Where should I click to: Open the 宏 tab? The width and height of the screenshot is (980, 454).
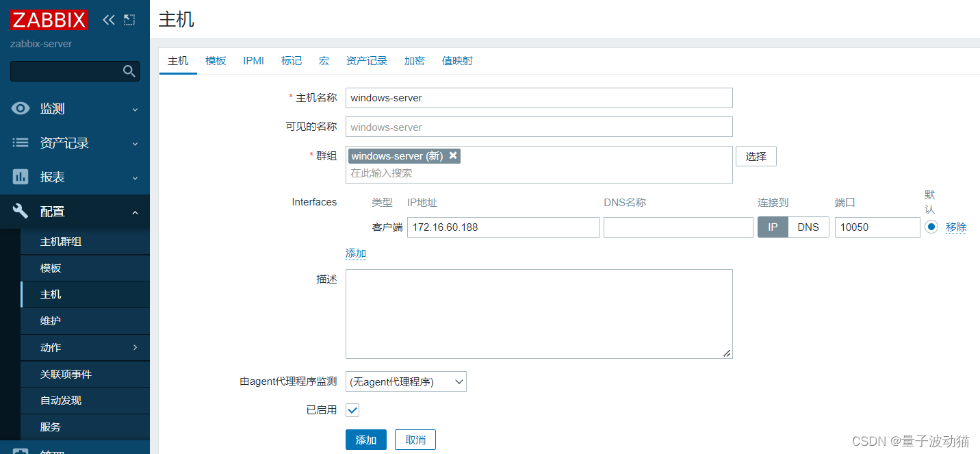tap(324, 61)
